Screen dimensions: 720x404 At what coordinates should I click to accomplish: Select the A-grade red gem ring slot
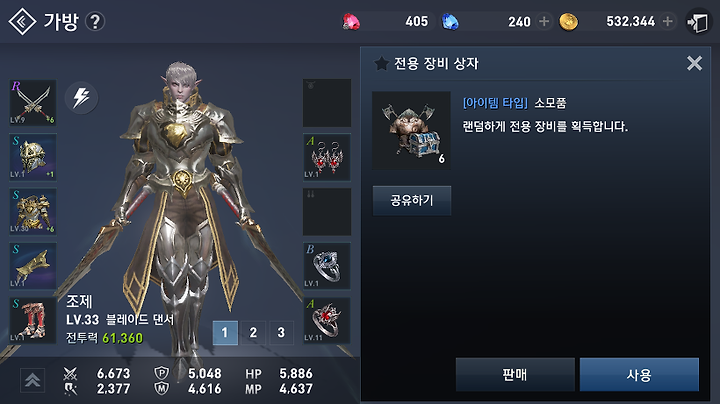click(327, 320)
